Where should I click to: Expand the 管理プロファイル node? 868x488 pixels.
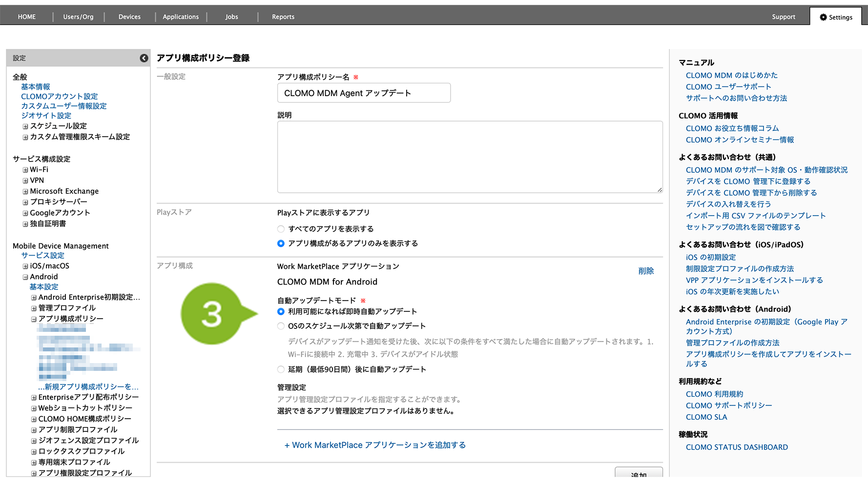[34, 308]
